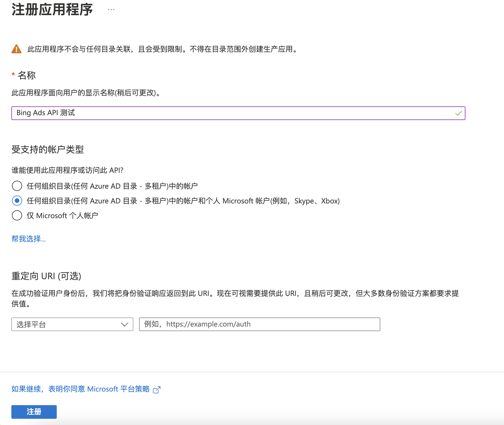The image size is (504, 425).
Task: Click the blue '注册' register button
Action: [x=34, y=412]
